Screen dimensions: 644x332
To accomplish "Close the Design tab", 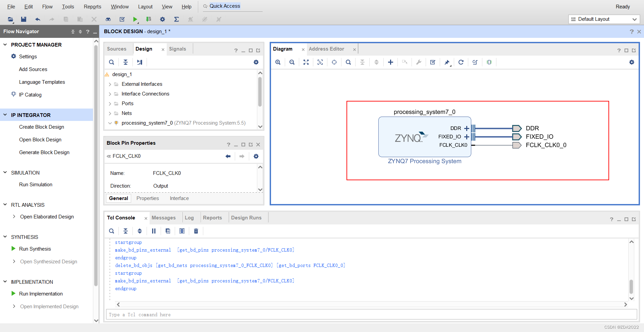I will [163, 50].
